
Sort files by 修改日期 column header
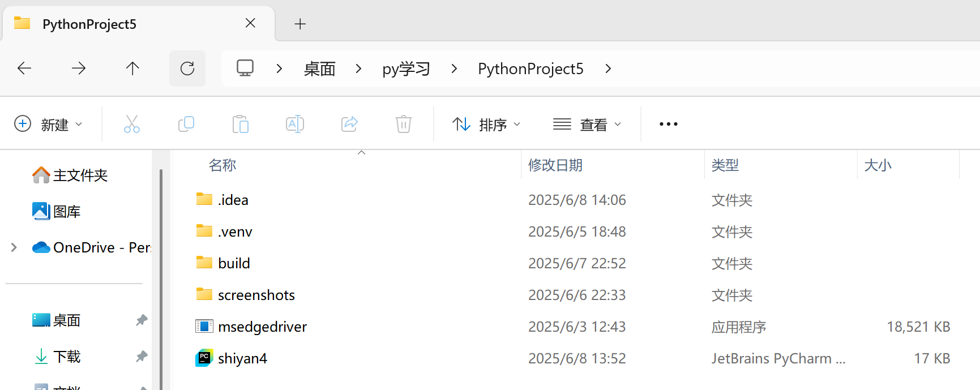click(x=555, y=165)
